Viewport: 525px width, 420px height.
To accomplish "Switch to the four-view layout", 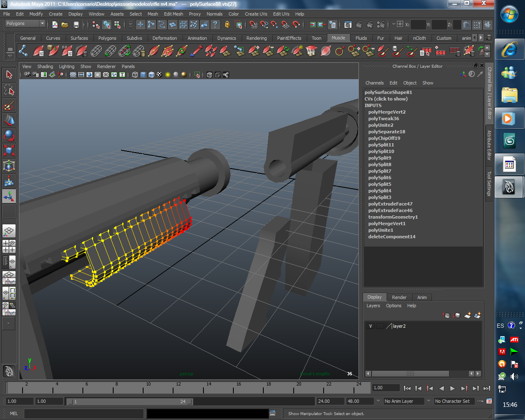I will (x=9, y=246).
